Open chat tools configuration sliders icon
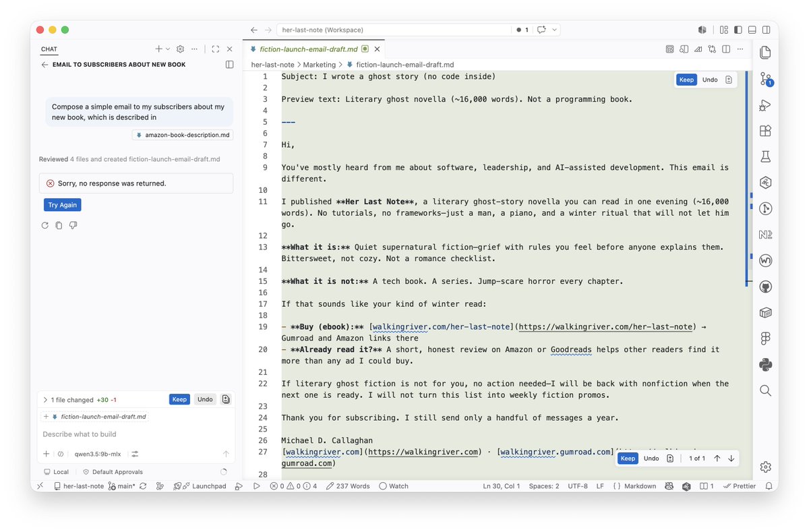The width and height of the screenshot is (809, 532). pyautogui.click(x=135, y=454)
